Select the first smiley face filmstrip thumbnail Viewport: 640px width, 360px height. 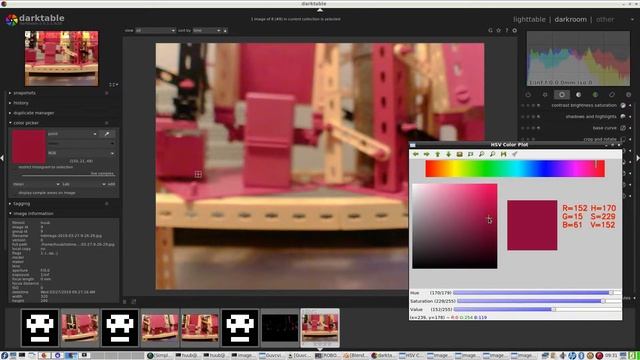click(40, 328)
